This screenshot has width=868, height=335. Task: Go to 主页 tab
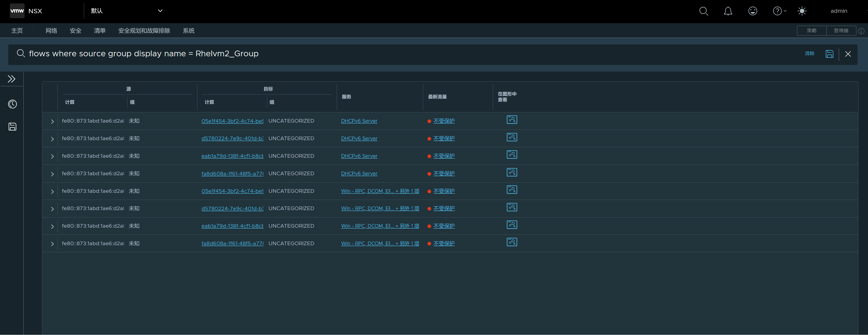coord(17,31)
